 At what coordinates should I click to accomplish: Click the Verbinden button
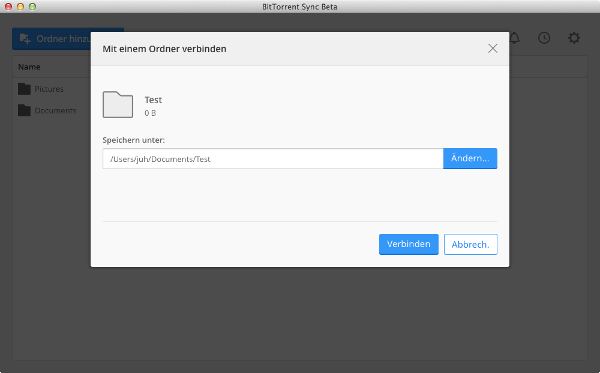point(409,244)
